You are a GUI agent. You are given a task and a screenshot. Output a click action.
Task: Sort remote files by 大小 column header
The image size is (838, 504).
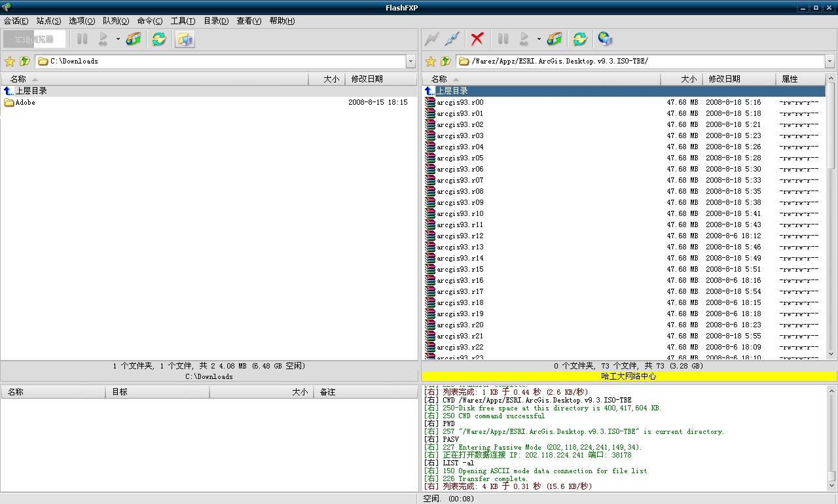click(x=682, y=79)
